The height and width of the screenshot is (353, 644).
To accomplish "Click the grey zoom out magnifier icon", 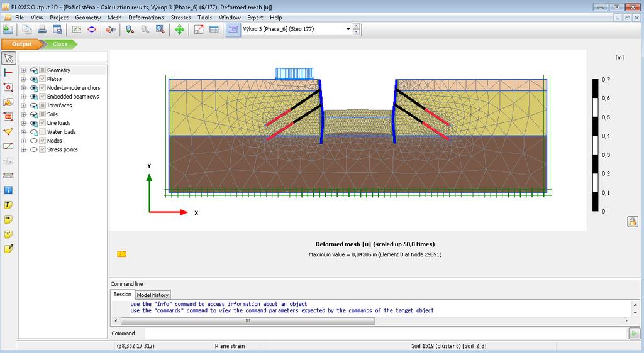I will pos(145,30).
